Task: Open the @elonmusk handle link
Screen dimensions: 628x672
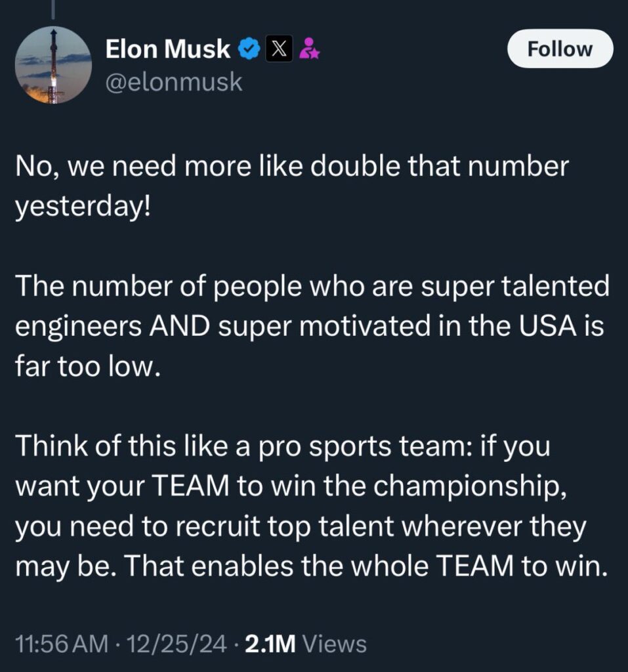Action: 173,81
